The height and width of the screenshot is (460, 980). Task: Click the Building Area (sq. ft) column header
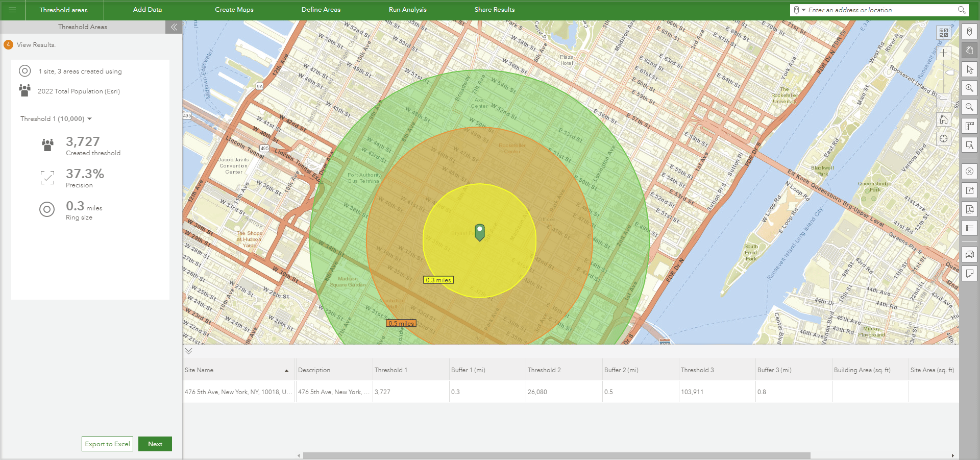point(870,370)
